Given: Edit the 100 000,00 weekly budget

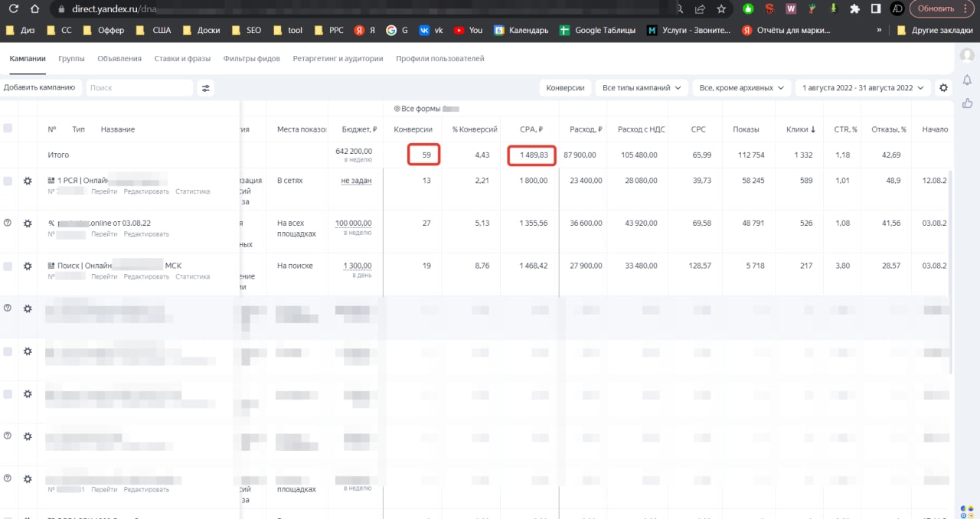Looking at the screenshot, I should pyautogui.click(x=354, y=223).
